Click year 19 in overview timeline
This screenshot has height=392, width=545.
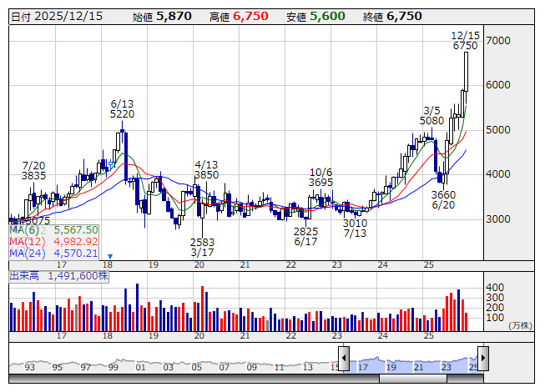point(391,367)
